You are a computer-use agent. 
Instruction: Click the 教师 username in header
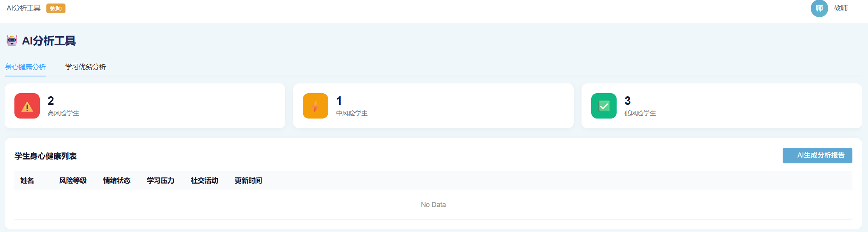(x=841, y=8)
